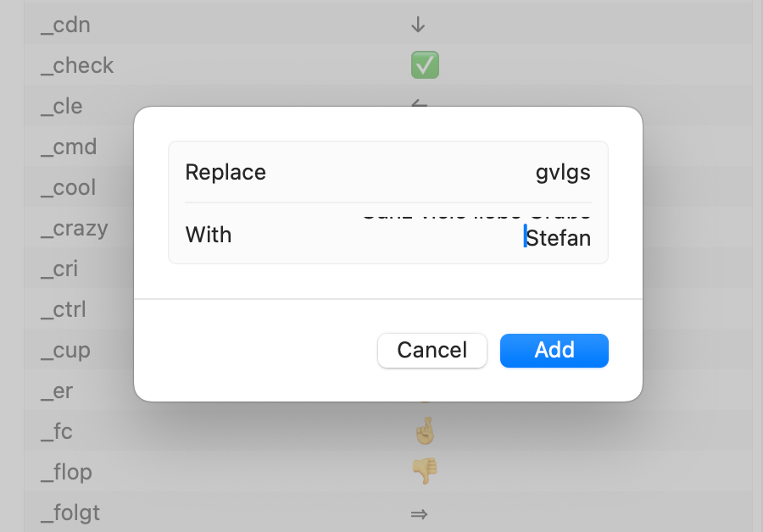
Task: Select the _cdn shortcut row
Action: coord(387,25)
